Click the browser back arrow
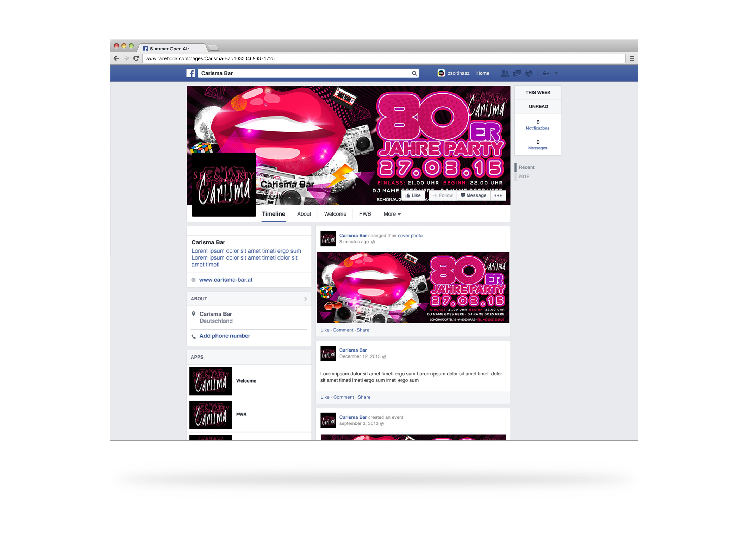 (x=116, y=58)
